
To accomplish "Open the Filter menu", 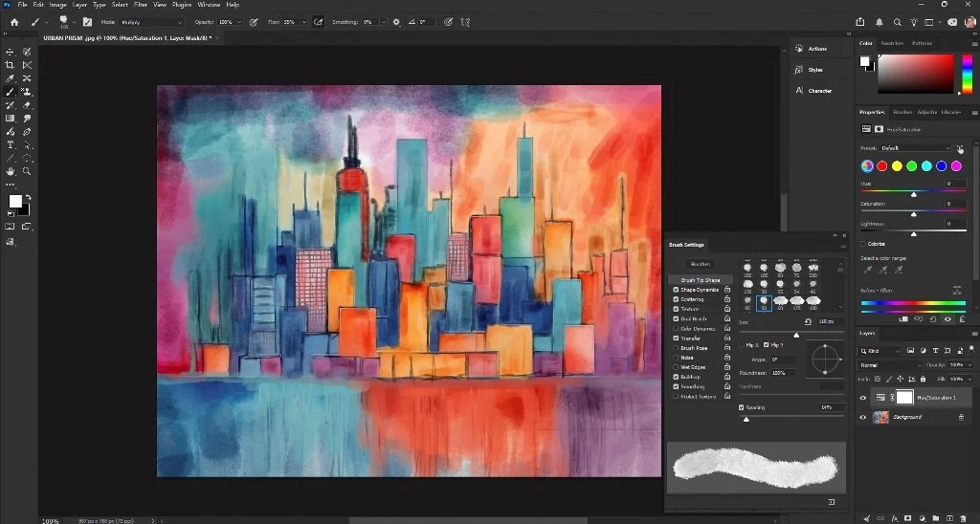I will [x=141, y=5].
